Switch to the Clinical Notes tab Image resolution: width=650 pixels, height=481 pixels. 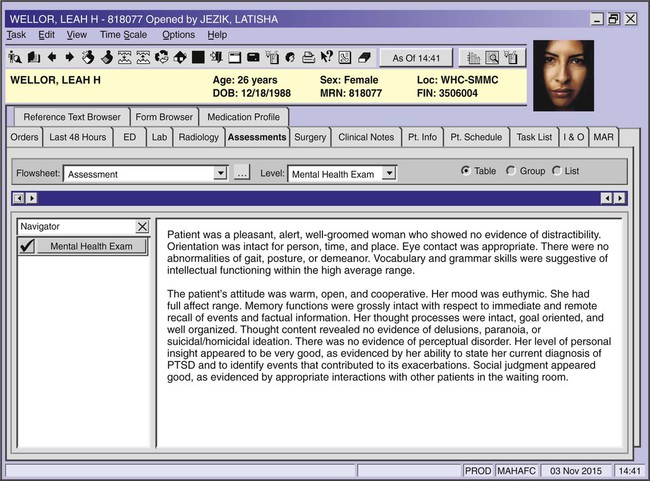(366, 137)
